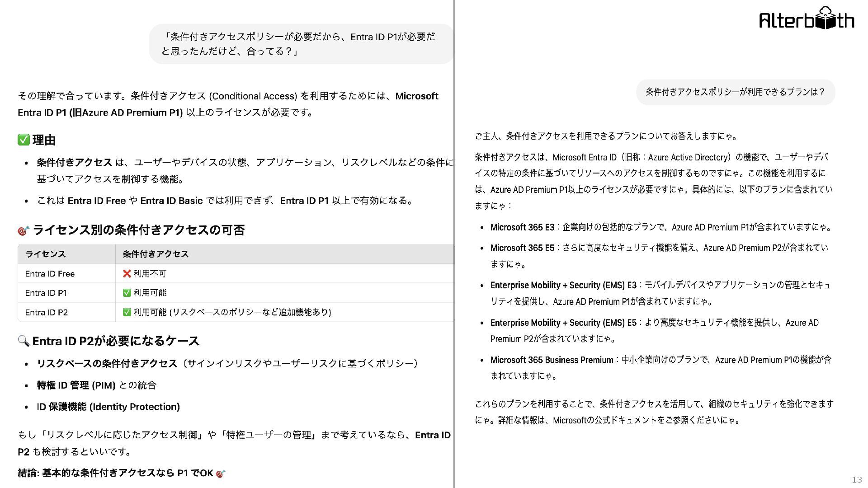Click the Enterprise Mobility + Security (EMS) E3 bullet text
The height and width of the screenshot is (488, 868).
[563, 286]
